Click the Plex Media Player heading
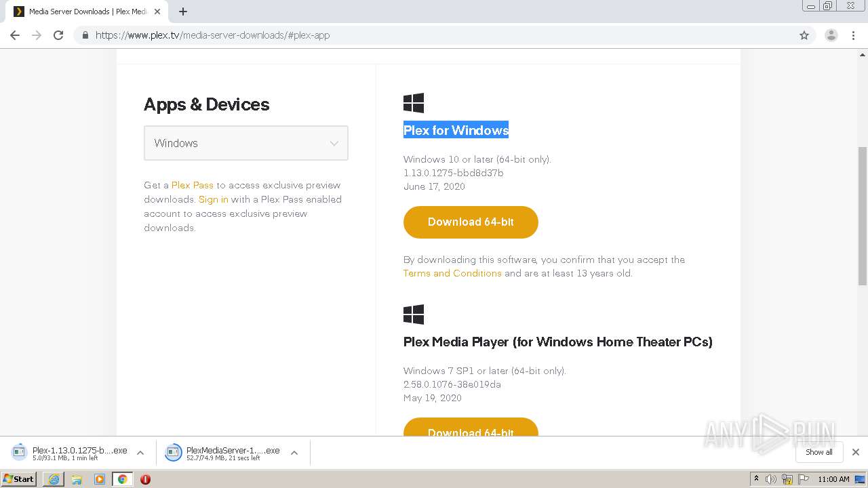The height and width of the screenshot is (488, 868). click(x=557, y=342)
